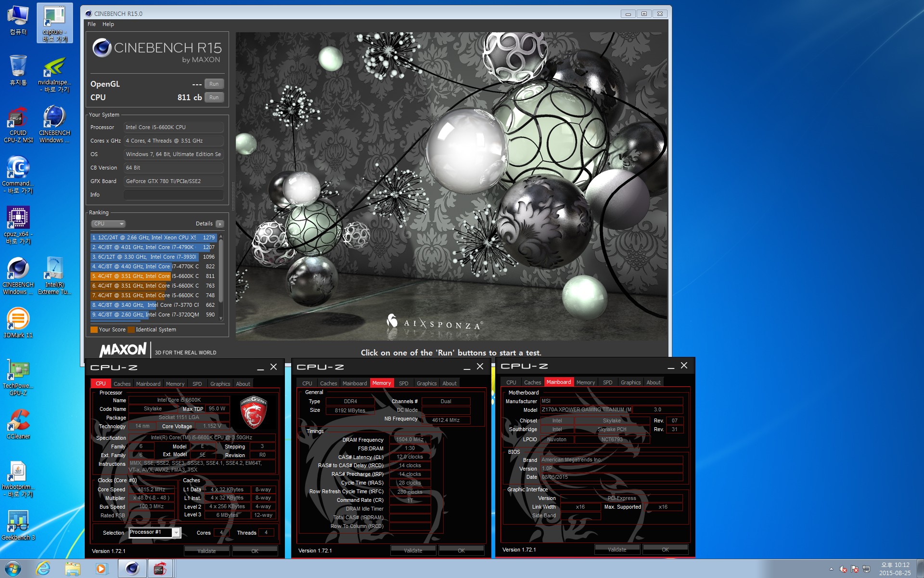
Task: Open hwbotprime shortcut desktop icon
Action: [x=18, y=478]
